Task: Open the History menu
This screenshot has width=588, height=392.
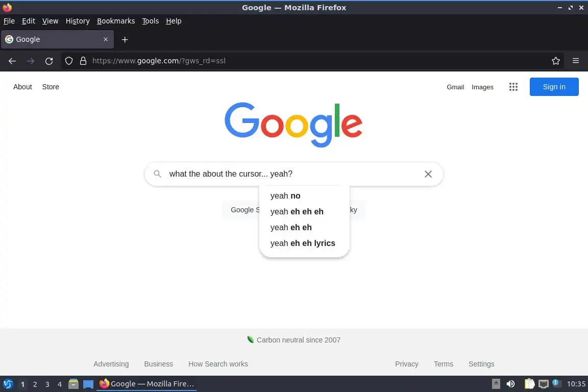Action: click(x=78, y=21)
